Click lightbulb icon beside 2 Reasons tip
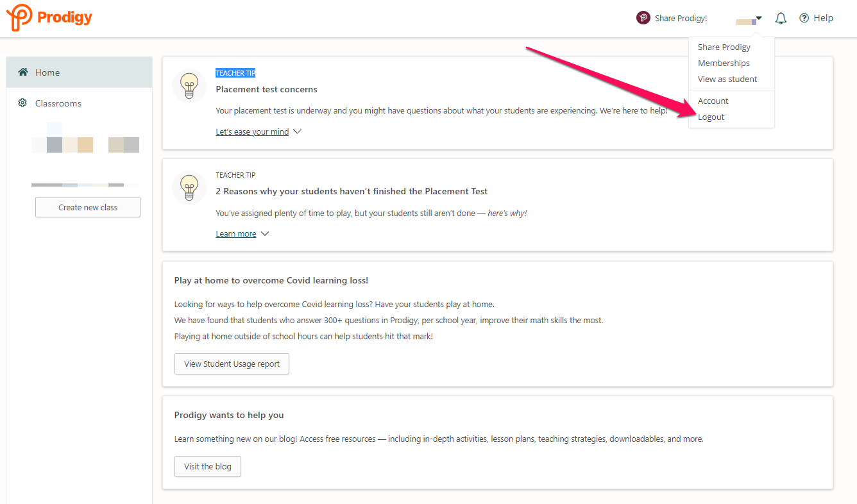This screenshot has width=857, height=504. point(189,188)
